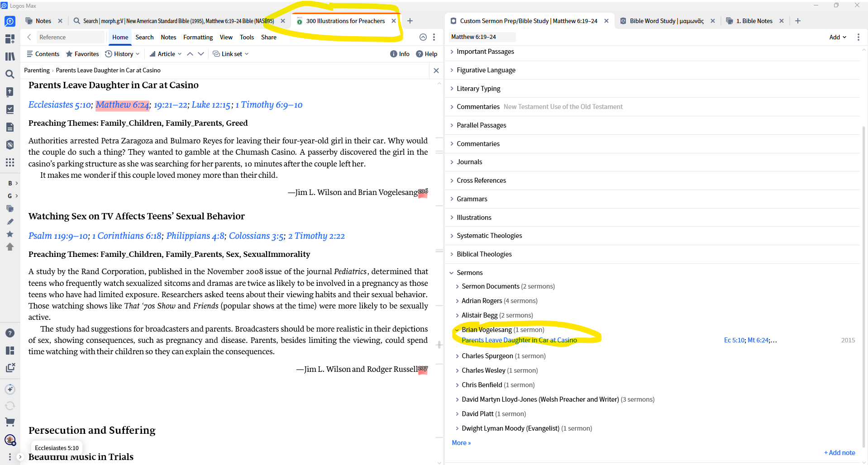Viewport: 868px width, 465px height.
Task: Open the shopping cart store icon
Action: pyautogui.click(x=10, y=422)
